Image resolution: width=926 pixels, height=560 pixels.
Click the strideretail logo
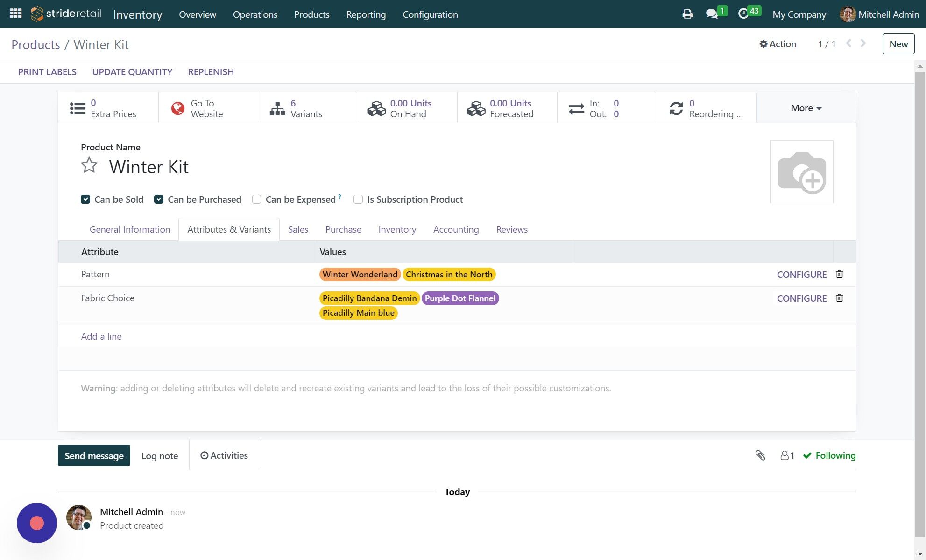pos(66,14)
